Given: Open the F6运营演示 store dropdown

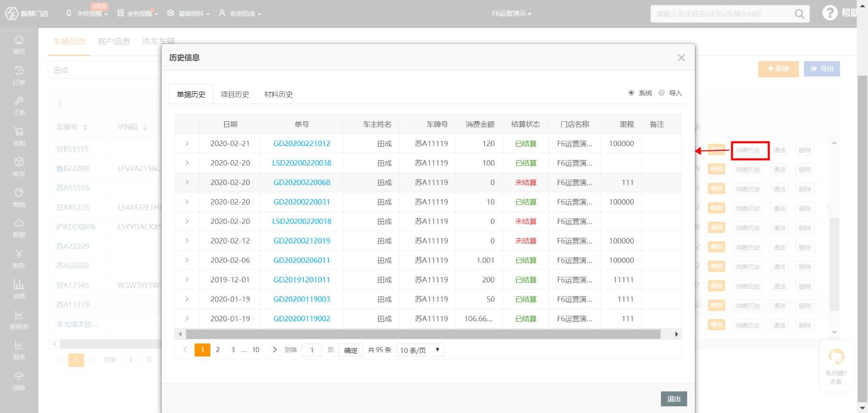Looking at the screenshot, I should coord(511,13).
